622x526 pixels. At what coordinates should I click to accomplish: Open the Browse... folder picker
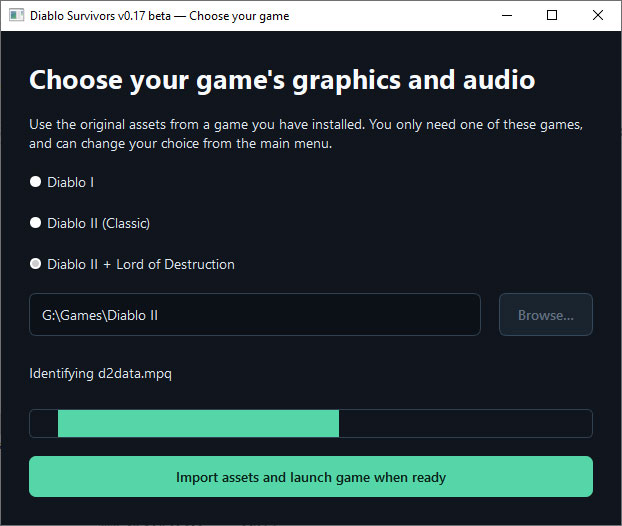(546, 315)
